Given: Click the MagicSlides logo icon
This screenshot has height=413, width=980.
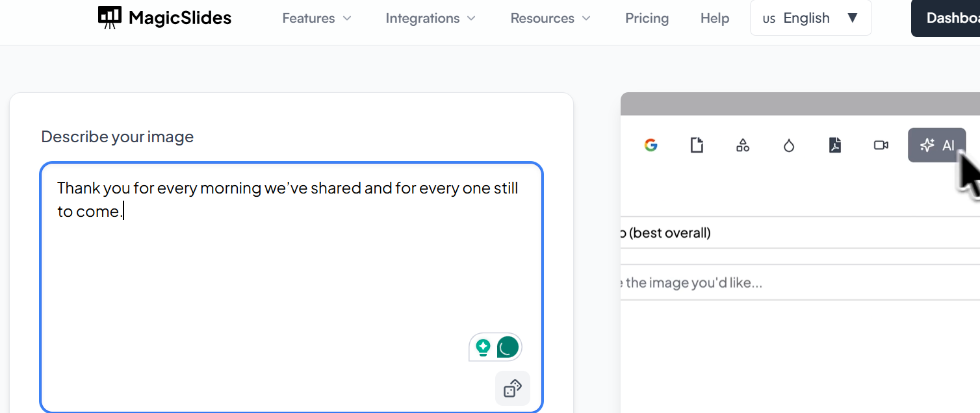Looking at the screenshot, I should pos(110,18).
